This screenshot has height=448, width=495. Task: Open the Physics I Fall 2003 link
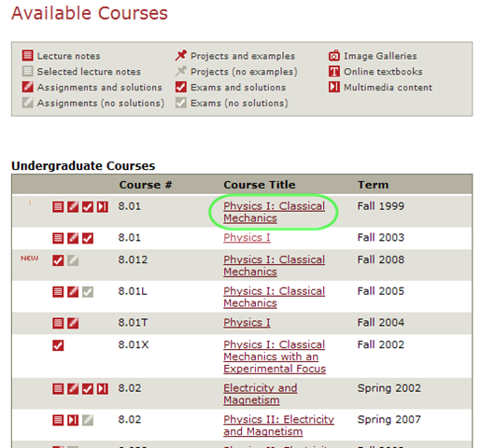pos(247,237)
